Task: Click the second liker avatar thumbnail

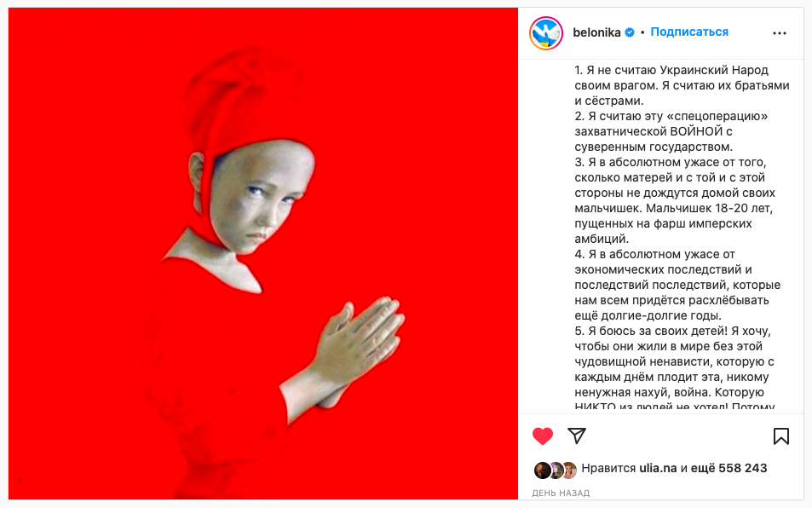Action: click(556, 470)
